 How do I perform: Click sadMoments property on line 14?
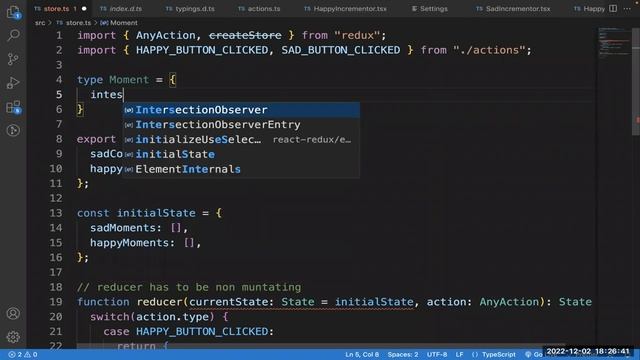pos(123,228)
